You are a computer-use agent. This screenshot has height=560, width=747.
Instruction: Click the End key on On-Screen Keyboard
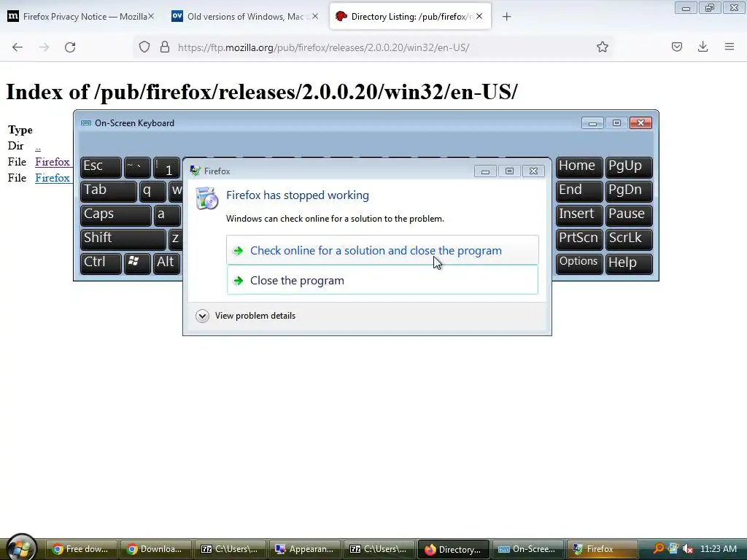(x=579, y=191)
